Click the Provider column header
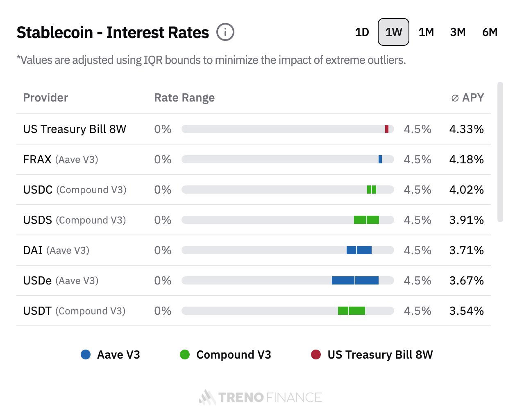 (x=45, y=98)
